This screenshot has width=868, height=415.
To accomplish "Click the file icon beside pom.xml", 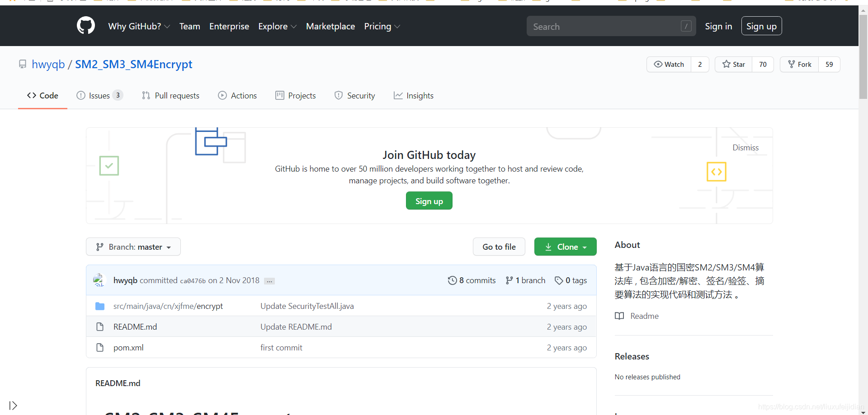I will 100,347.
